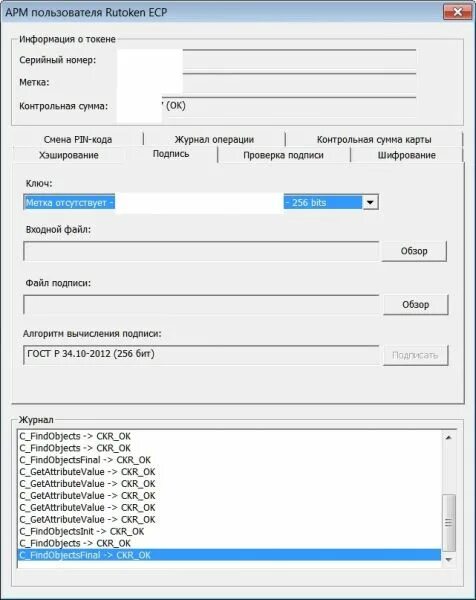The image size is (476, 600).
Task: Select the highlighted C_FindObjectsFinal -> CKR_OK row
Action: (x=229, y=555)
